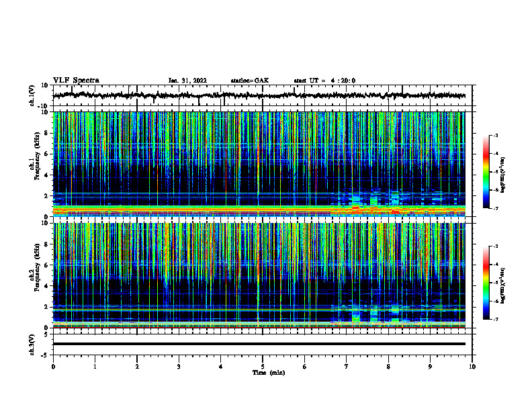The image size is (532, 411).
Task: Click the lower "log(PSD)(V²/Hz)" colorbar label
Action: point(503,286)
